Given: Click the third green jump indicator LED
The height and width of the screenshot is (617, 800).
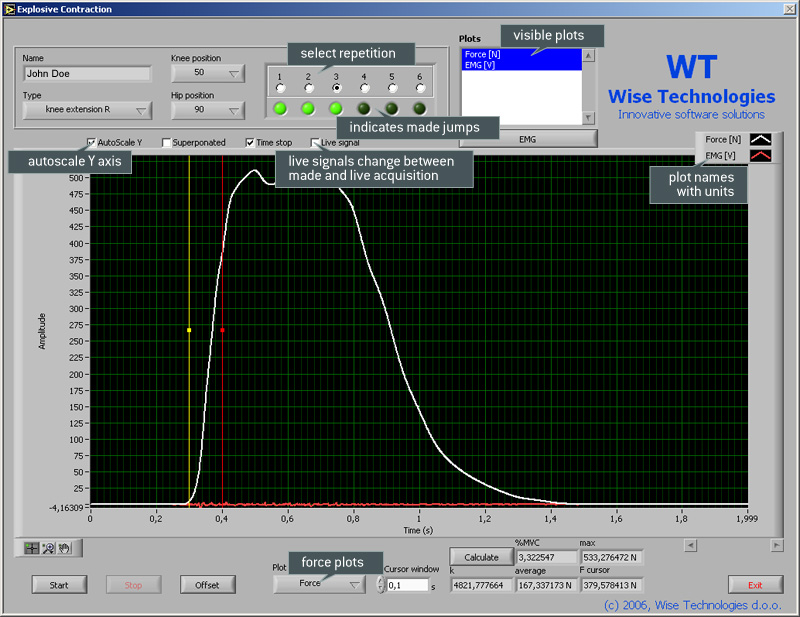Looking at the screenshot, I should point(336,108).
